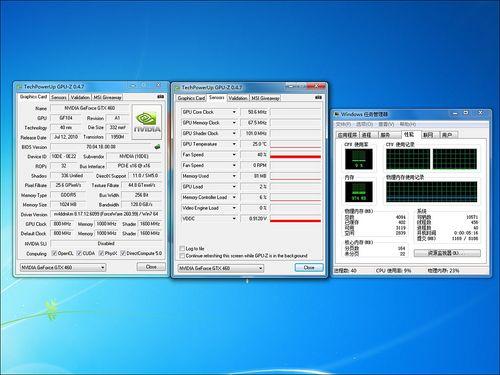Click the BIOS Version field

tap(101, 147)
